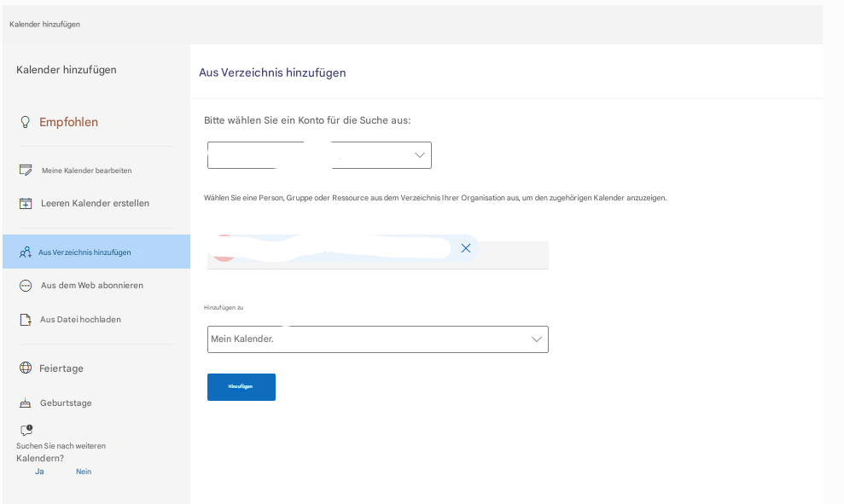This screenshot has height=504, width=844.
Task: Click the feedback speech bubble icon
Action: [26, 430]
